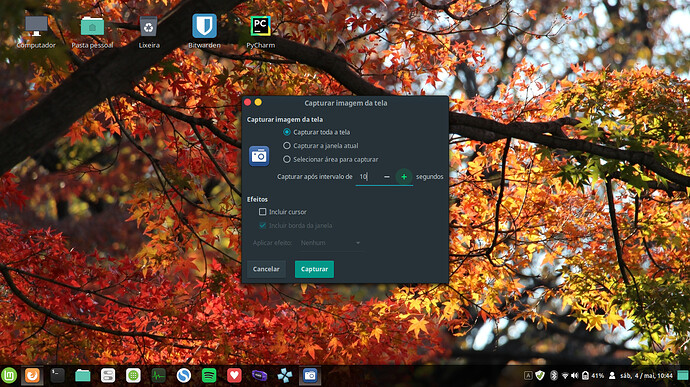690x387 pixels.
Task: Launch Simplenote from the panel
Action: [184, 376]
